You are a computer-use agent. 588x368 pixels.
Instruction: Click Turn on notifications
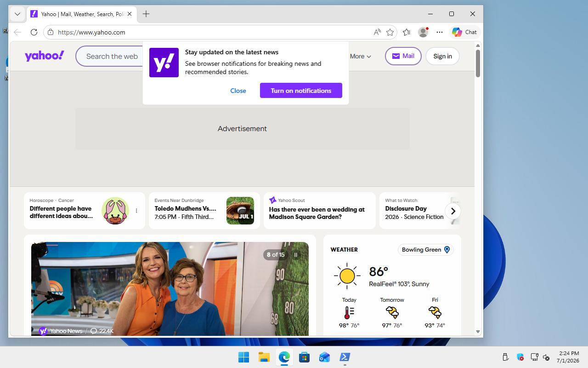click(301, 91)
